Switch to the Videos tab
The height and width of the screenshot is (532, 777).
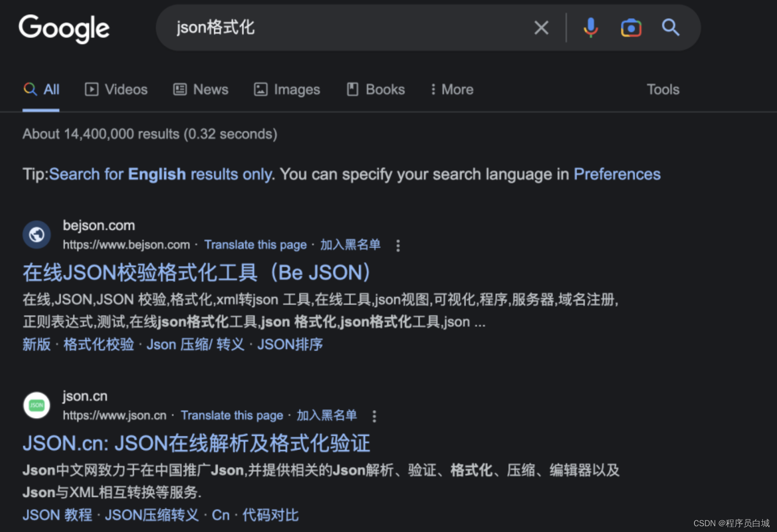pyautogui.click(x=116, y=90)
